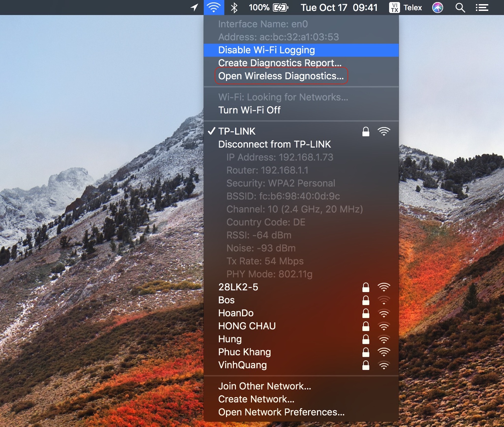The height and width of the screenshot is (427, 504).
Task: Click the Location Services arrow icon
Action: [x=194, y=8]
